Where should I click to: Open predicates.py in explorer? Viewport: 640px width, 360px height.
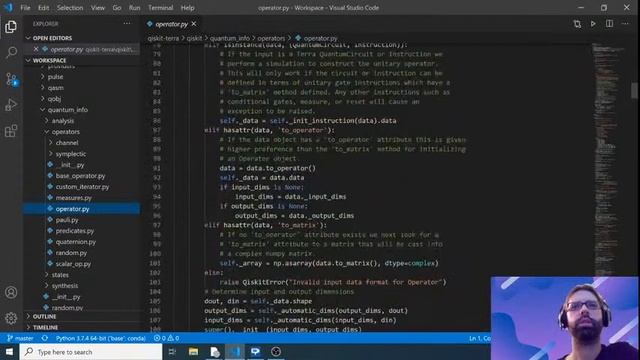[75, 231]
